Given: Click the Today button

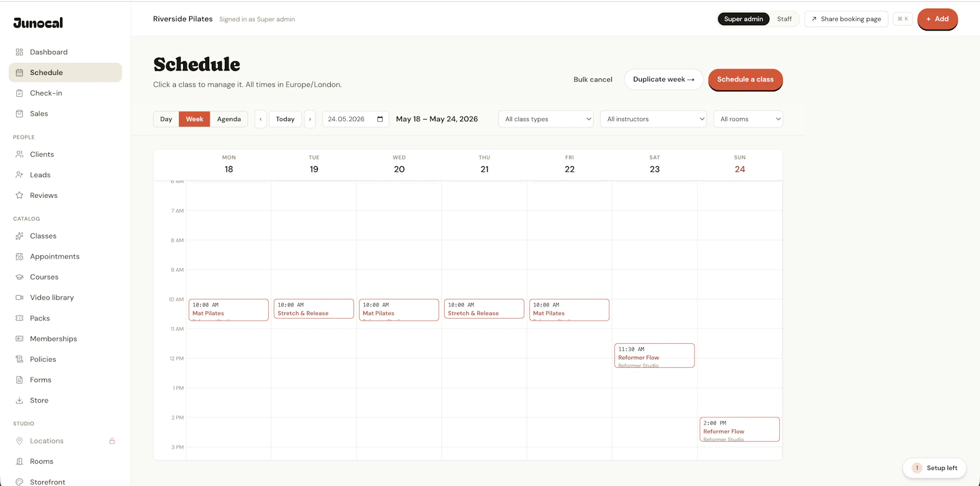Looking at the screenshot, I should (x=285, y=119).
